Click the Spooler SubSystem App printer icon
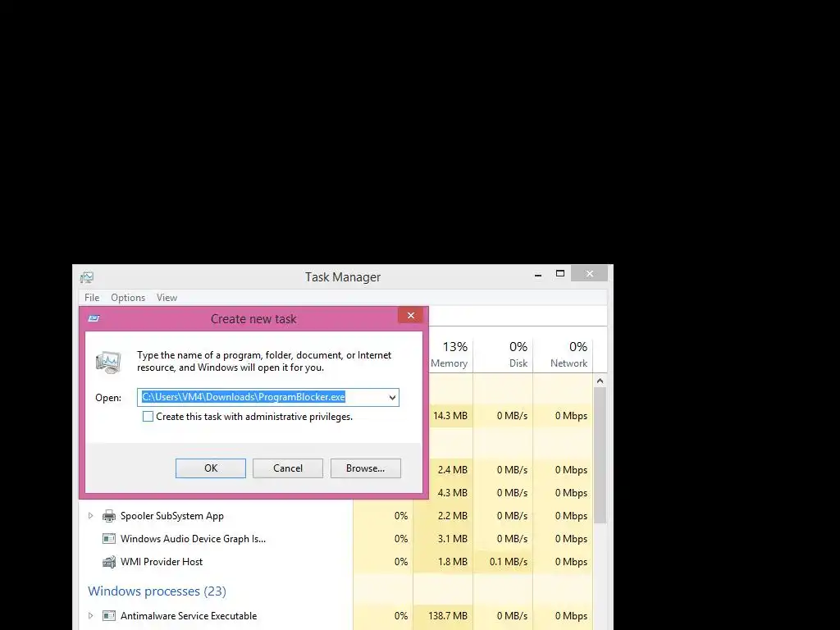This screenshot has height=630, width=840. coord(109,516)
